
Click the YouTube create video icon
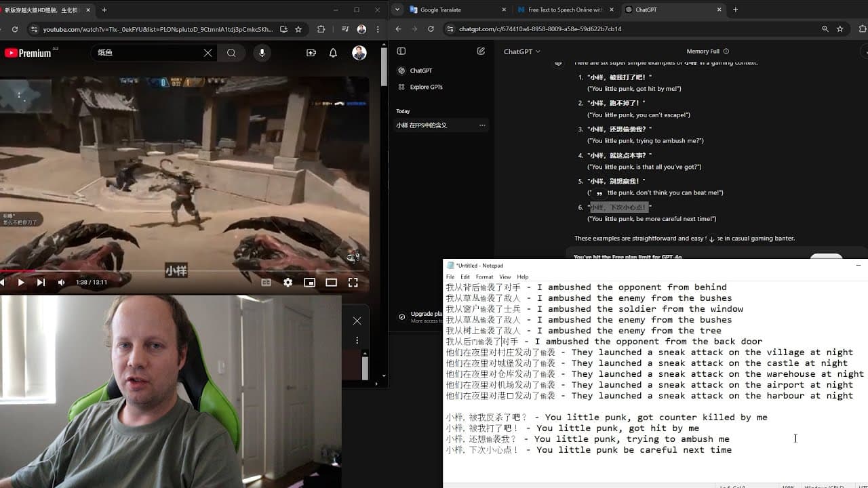point(311,53)
